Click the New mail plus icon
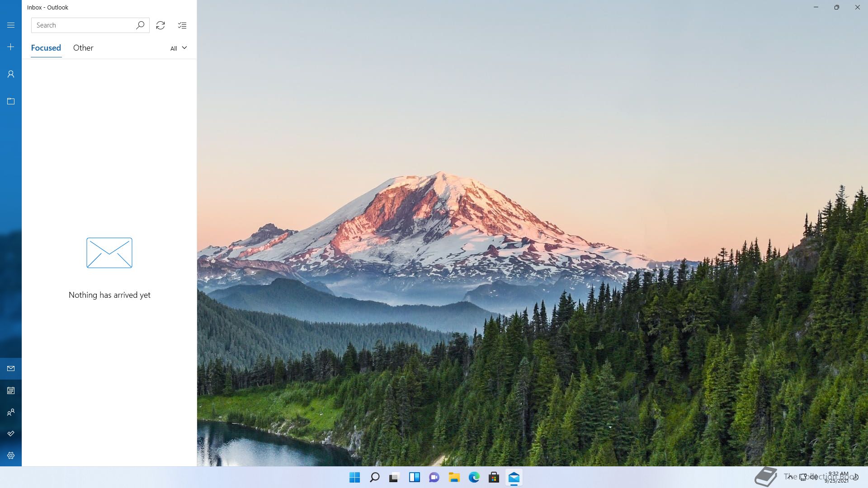The height and width of the screenshot is (488, 868). (x=11, y=47)
